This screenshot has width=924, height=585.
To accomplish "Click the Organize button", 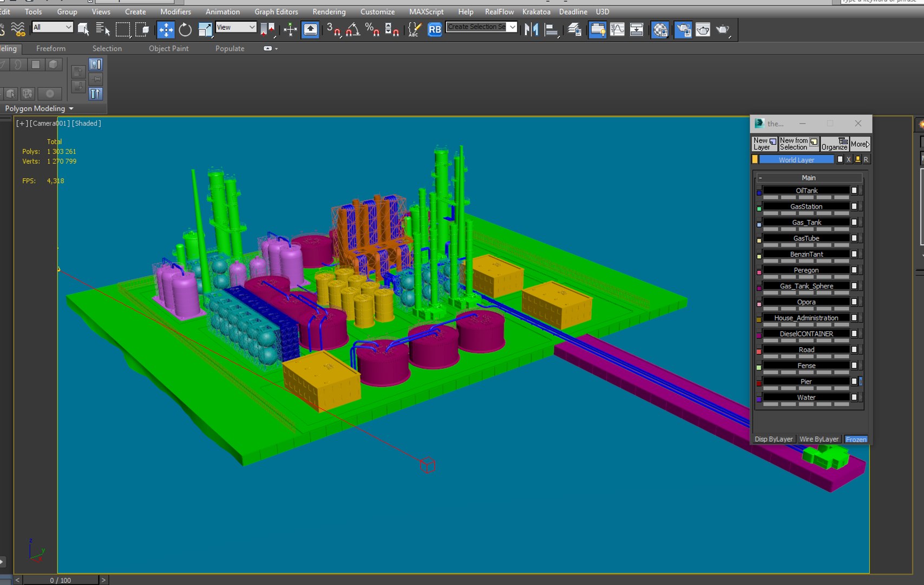I will (835, 144).
